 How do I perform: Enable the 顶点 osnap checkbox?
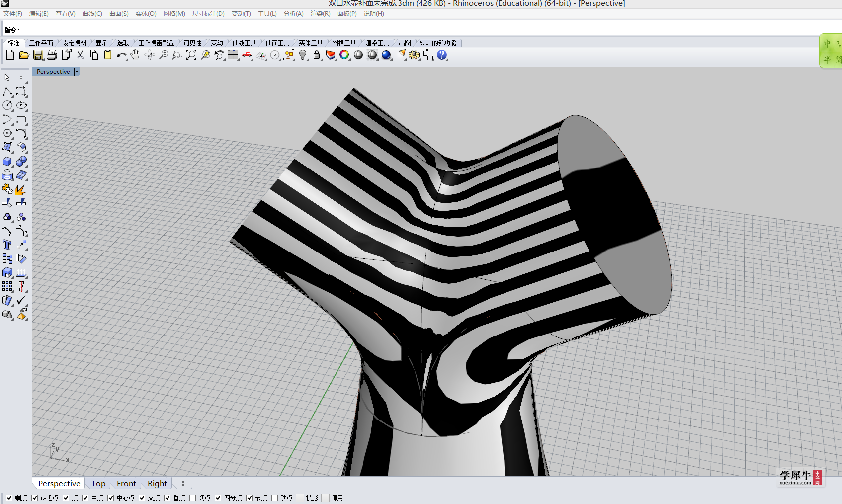(x=274, y=498)
